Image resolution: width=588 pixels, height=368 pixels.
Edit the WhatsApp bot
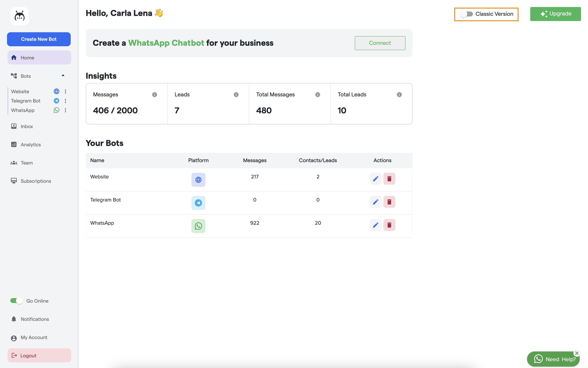pos(375,225)
